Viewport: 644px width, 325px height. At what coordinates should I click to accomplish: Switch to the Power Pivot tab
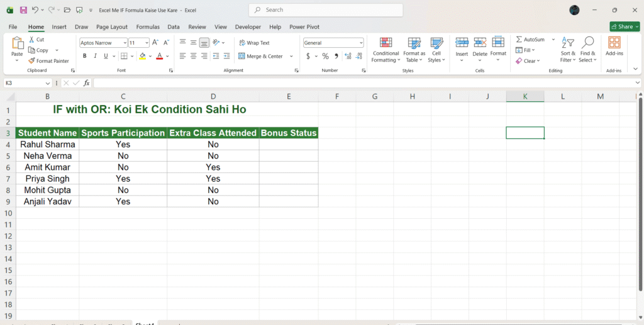pyautogui.click(x=304, y=26)
